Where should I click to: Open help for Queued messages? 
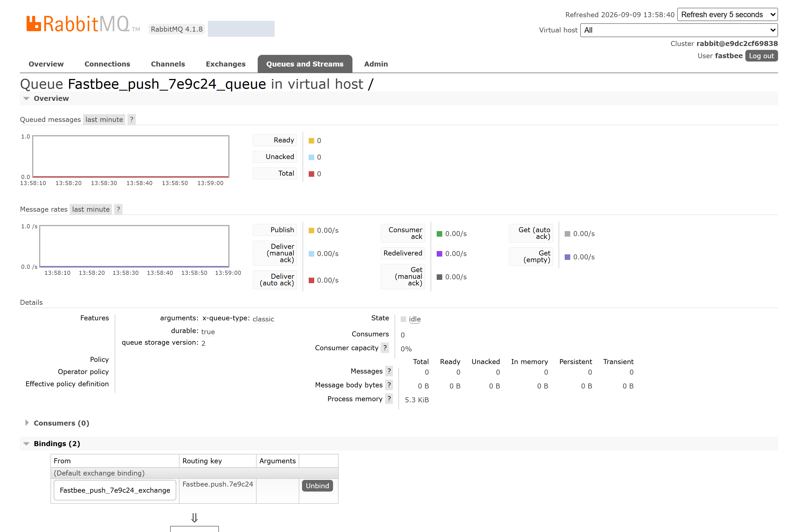[132, 119]
